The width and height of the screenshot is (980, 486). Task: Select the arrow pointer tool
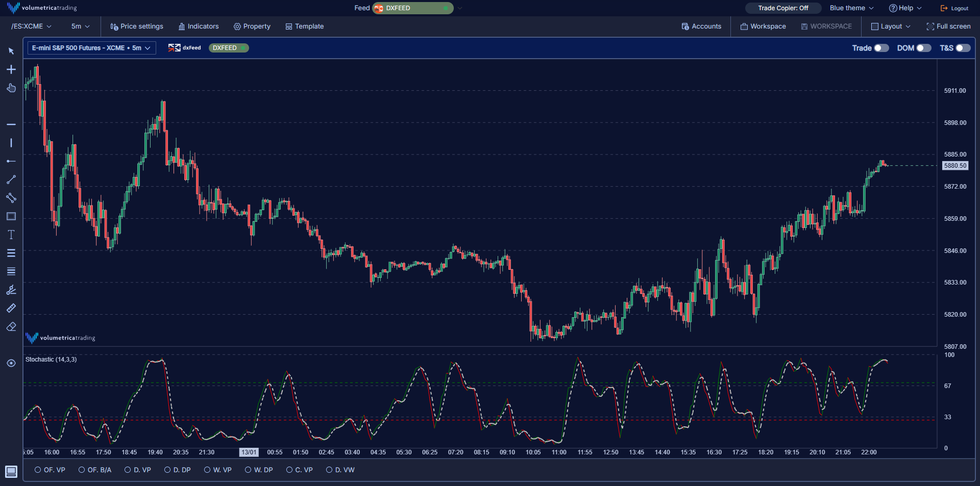pos(11,51)
